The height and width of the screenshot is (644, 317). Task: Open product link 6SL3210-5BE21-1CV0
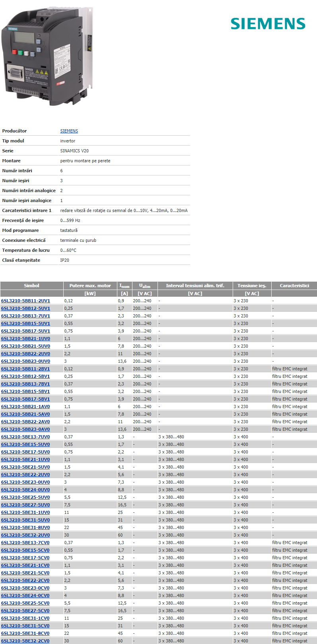coord(25,565)
